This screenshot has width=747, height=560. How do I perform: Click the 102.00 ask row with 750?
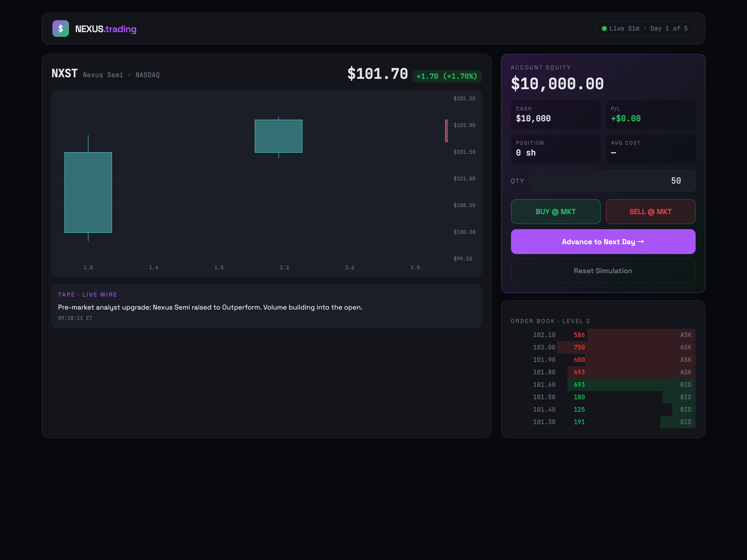[603, 347]
